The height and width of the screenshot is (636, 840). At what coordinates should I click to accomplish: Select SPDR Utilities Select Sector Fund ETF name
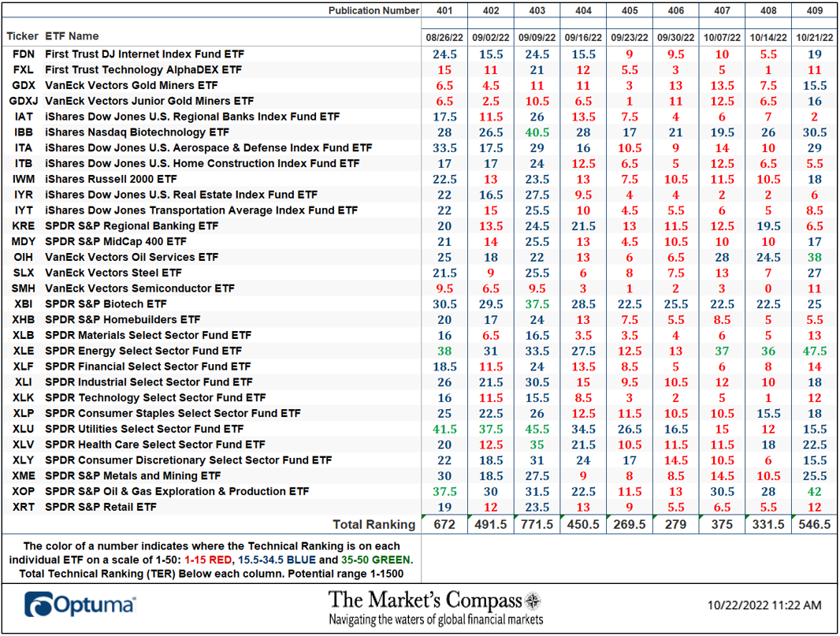pyautogui.click(x=144, y=429)
